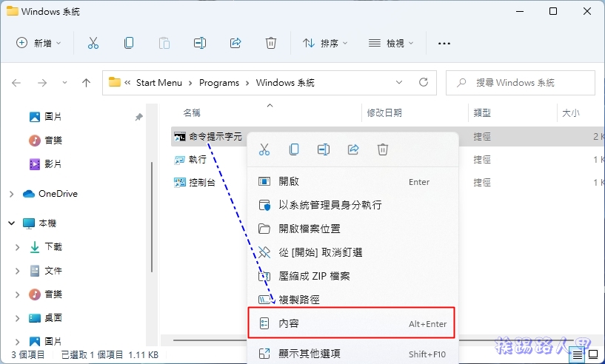Viewport: 605px width, 364px height.
Task: Click the Share icon in the context menu
Action: pos(353,149)
